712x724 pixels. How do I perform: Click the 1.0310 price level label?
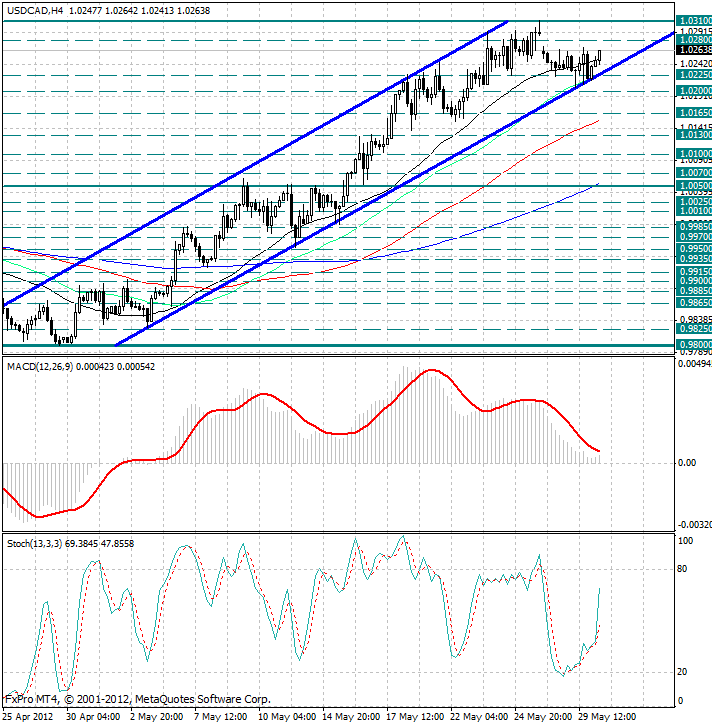coord(694,21)
